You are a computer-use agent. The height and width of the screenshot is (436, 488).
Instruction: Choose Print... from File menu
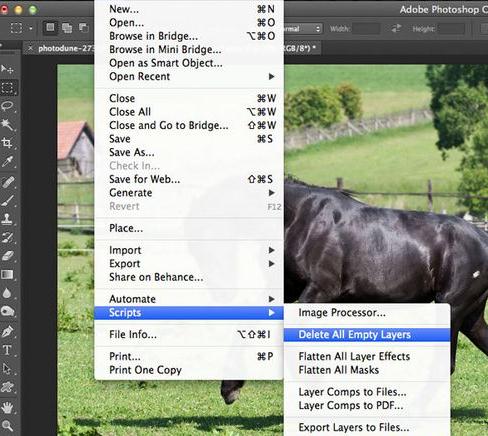[189, 356]
